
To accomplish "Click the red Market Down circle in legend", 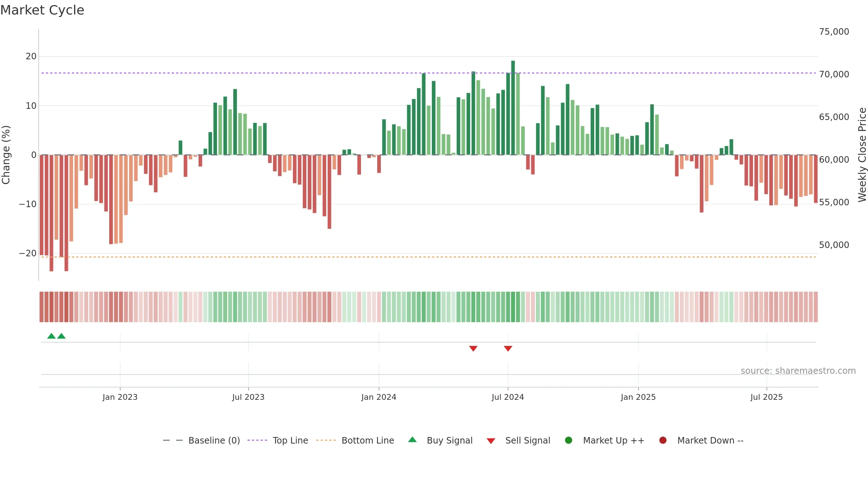I will pyautogui.click(x=663, y=440).
